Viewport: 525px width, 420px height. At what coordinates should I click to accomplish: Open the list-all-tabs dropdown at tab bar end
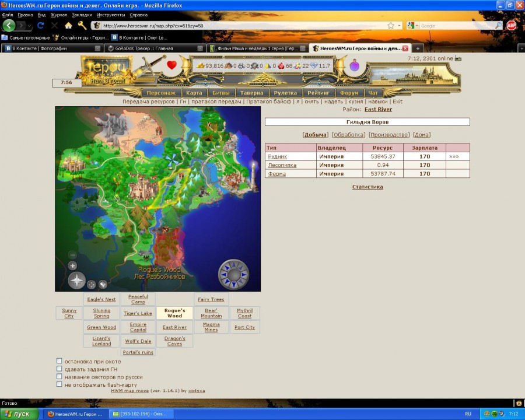tap(521, 48)
